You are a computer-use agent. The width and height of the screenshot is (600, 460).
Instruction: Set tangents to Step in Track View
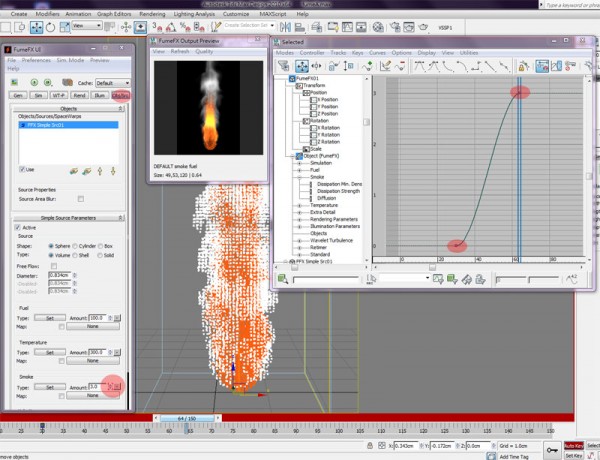point(476,66)
